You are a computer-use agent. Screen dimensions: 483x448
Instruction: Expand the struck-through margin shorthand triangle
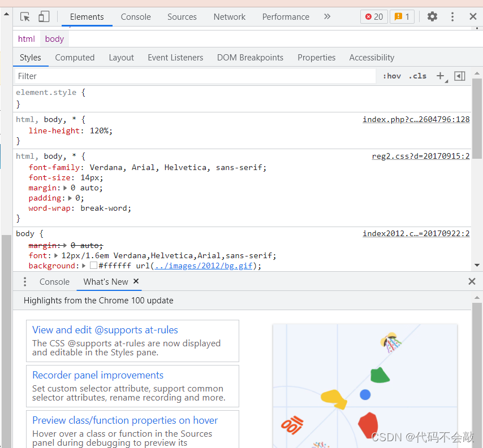click(65, 246)
